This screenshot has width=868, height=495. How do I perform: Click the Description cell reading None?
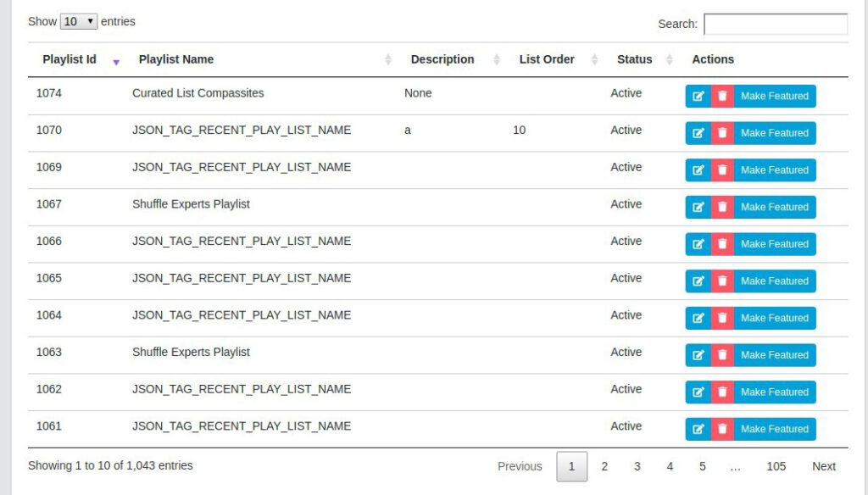[418, 93]
